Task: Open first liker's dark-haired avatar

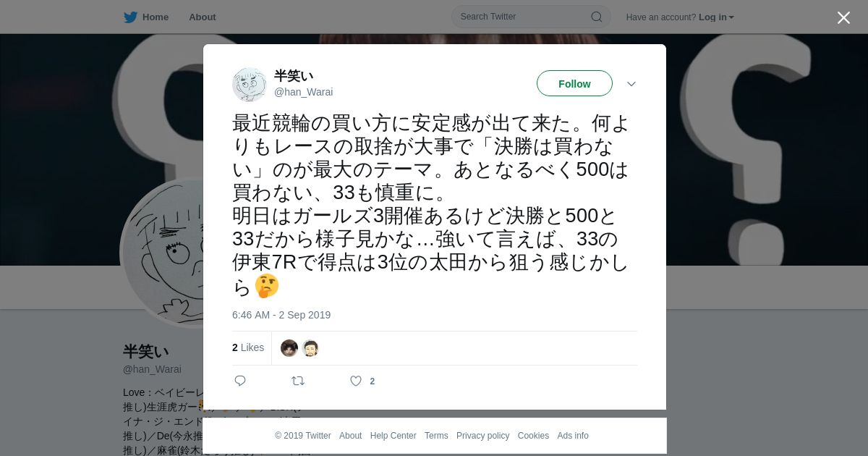Action: pyautogui.click(x=289, y=348)
